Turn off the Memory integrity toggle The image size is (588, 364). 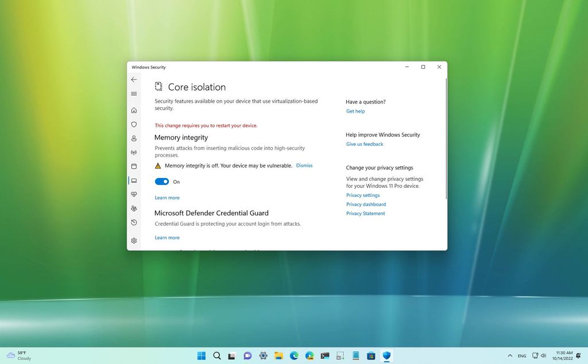tap(161, 181)
